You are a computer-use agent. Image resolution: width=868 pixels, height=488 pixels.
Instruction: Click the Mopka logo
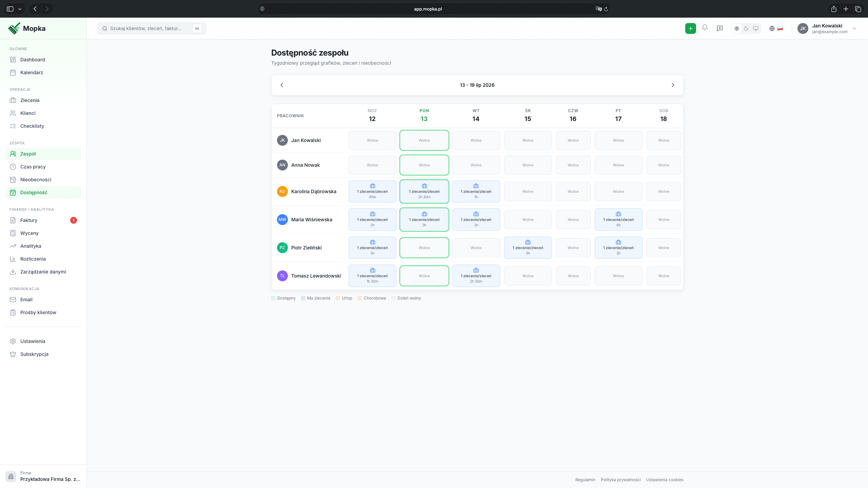point(27,28)
